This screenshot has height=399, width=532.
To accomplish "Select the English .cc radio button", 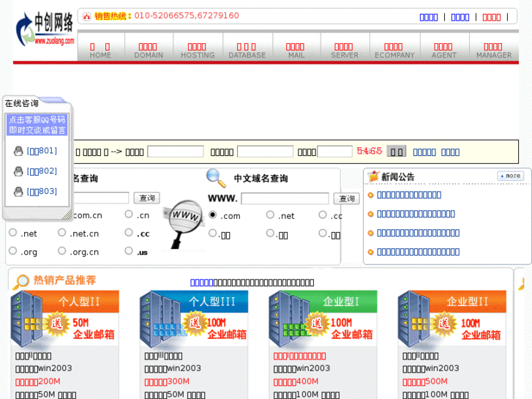I will (x=129, y=232).
